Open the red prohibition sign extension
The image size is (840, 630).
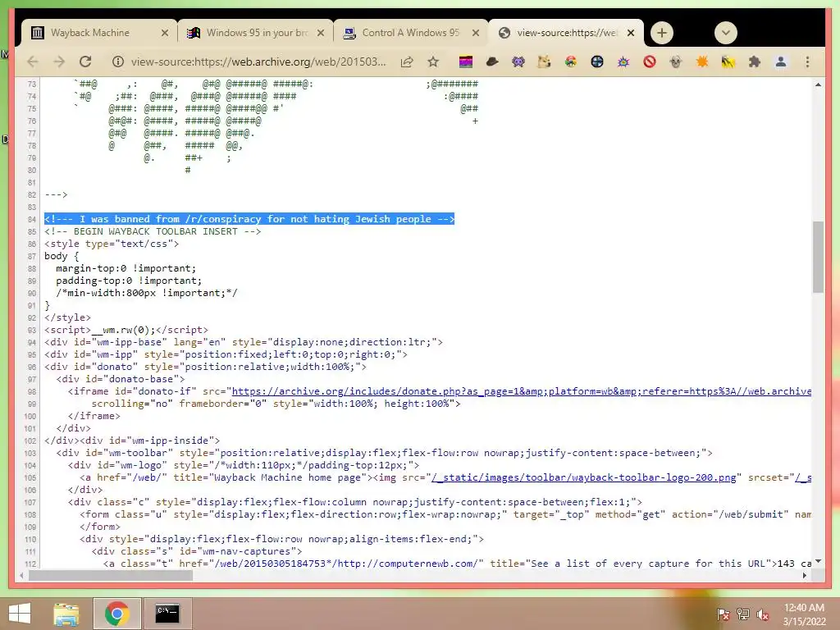650,62
